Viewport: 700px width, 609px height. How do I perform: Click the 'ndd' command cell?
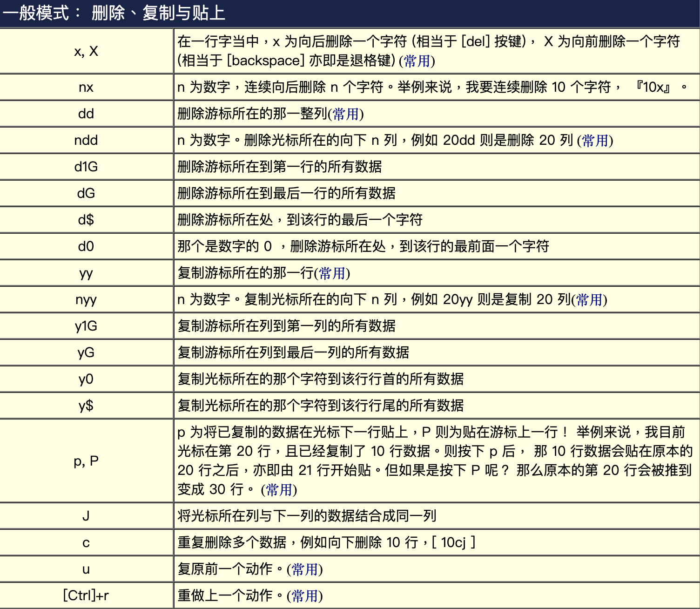click(x=86, y=140)
